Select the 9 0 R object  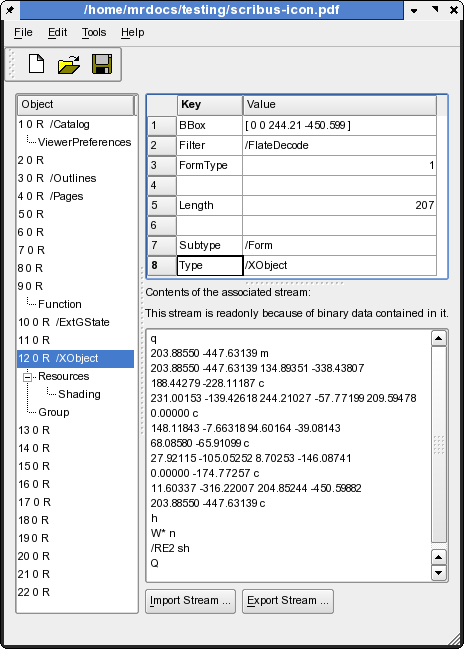(31, 286)
